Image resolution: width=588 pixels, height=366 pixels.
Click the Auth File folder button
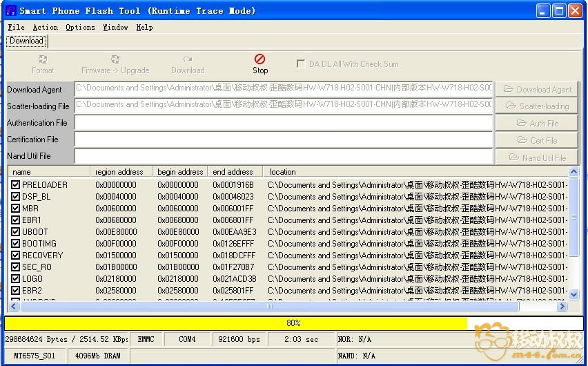[x=536, y=123]
